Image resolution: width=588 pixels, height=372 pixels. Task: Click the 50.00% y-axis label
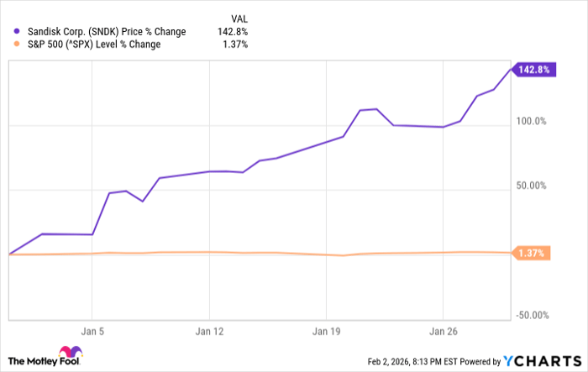pos(531,186)
